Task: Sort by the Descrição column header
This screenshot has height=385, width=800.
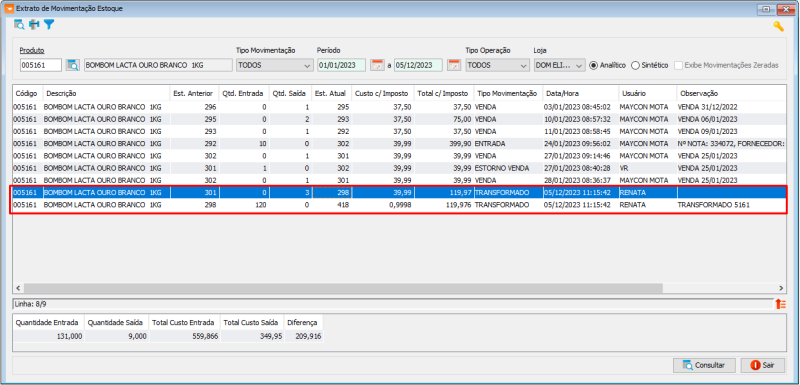Action: (x=107, y=93)
